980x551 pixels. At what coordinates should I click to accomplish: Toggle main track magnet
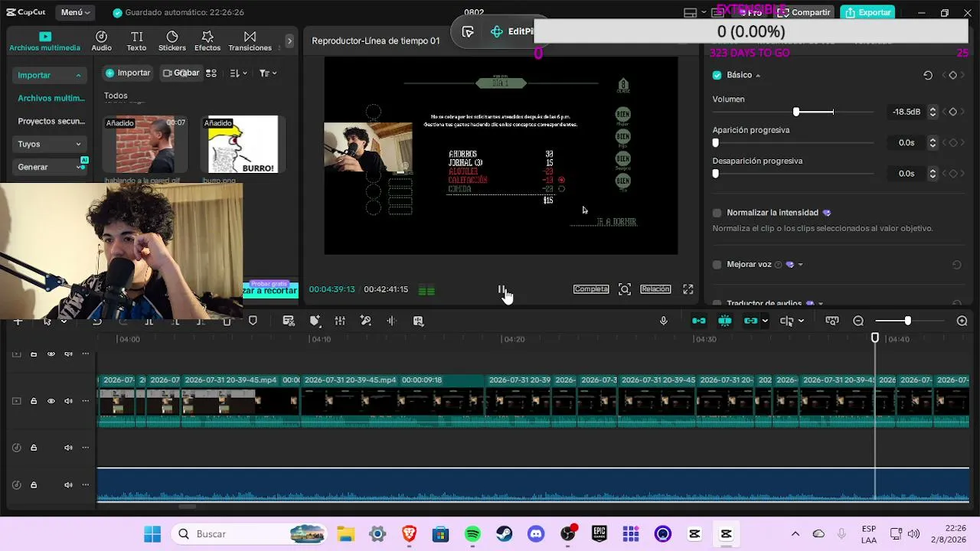[x=698, y=321]
